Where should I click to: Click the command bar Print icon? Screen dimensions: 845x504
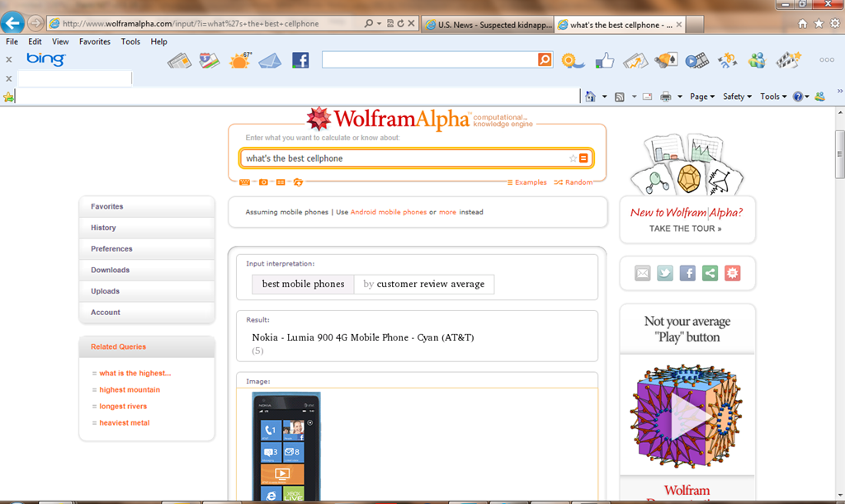click(x=666, y=97)
